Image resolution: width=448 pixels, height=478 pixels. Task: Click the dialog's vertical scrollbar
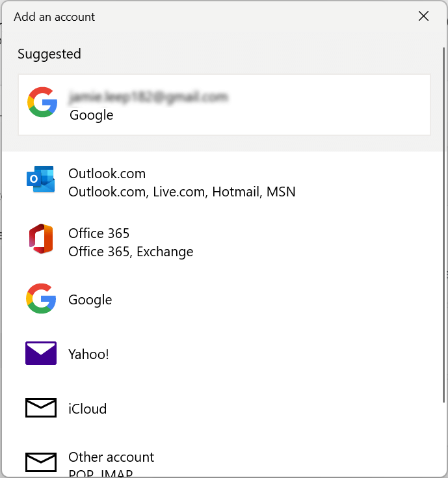pyautogui.click(x=443, y=224)
